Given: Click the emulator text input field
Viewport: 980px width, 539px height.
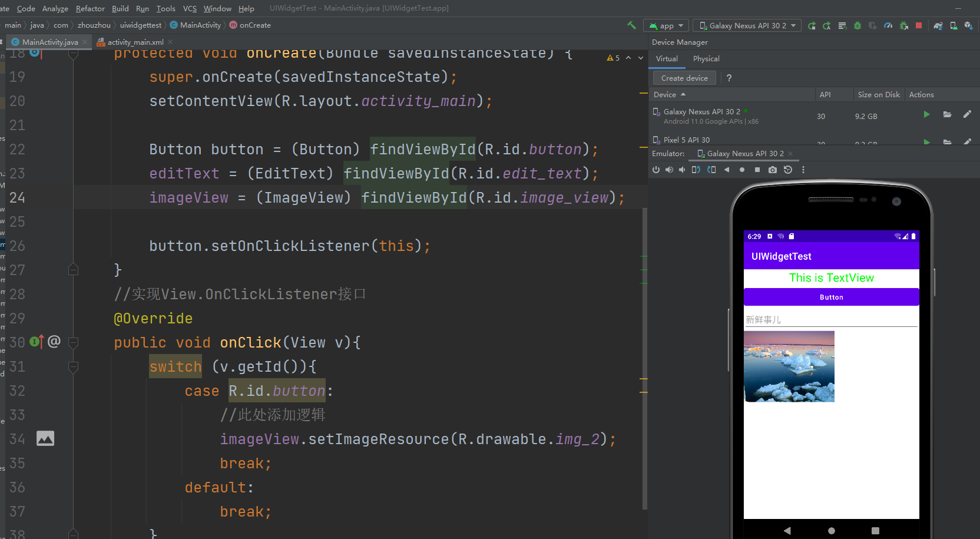Looking at the screenshot, I should pyautogui.click(x=831, y=319).
